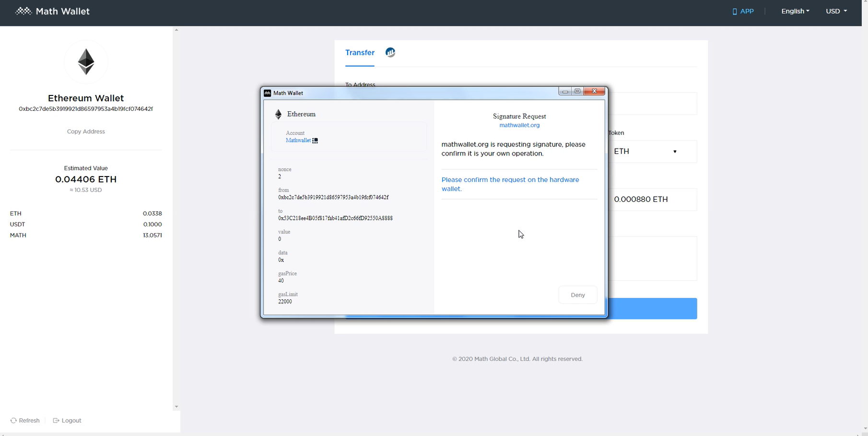Image resolution: width=868 pixels, height=436 pixels.
Task: Click the Logout icon at bottom left
Action: (x=56, y=420)
